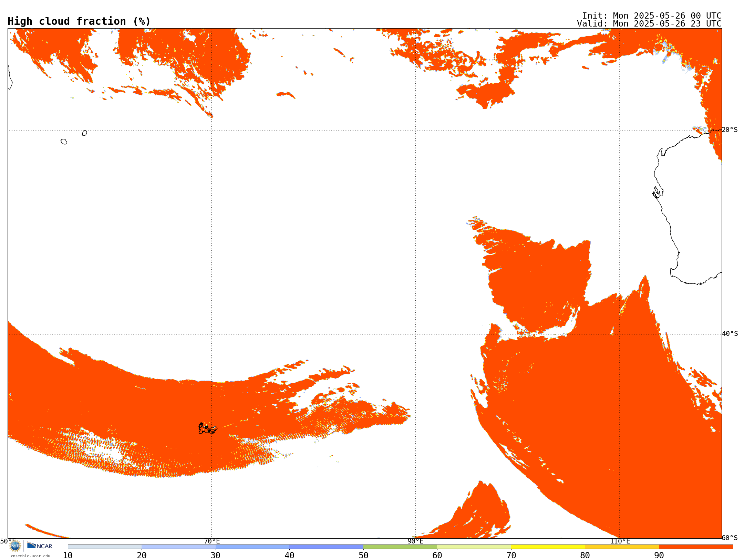This screenshot has width=744, height=560.
Task: Click the 20°S latitude label
Action: tap(730, 130)
